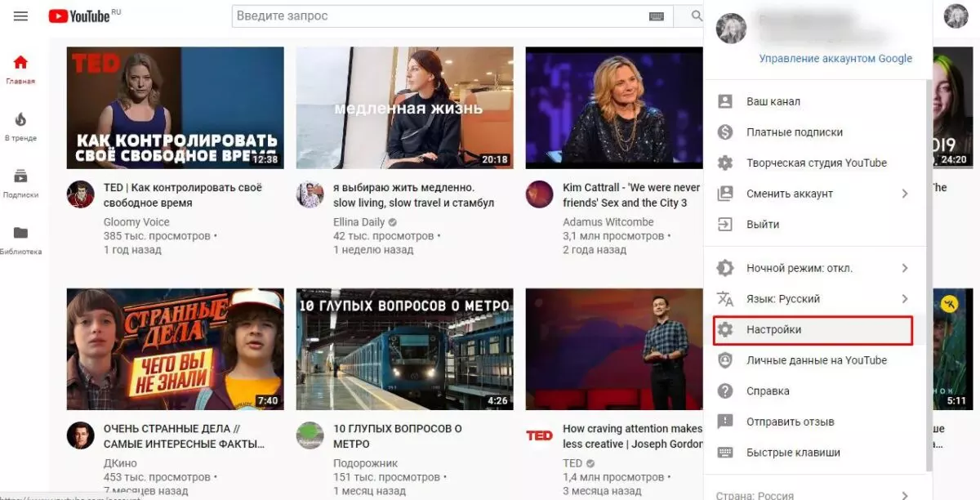
Task: Expand the Switch account submenu arrow
Action: [x=905, y=194]
